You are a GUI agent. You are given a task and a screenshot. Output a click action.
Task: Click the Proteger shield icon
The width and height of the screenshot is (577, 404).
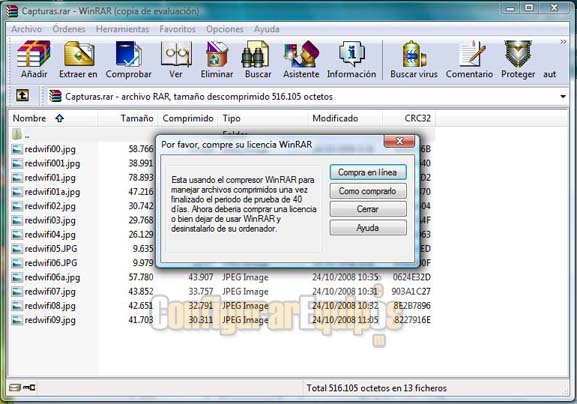coord(518,54)
